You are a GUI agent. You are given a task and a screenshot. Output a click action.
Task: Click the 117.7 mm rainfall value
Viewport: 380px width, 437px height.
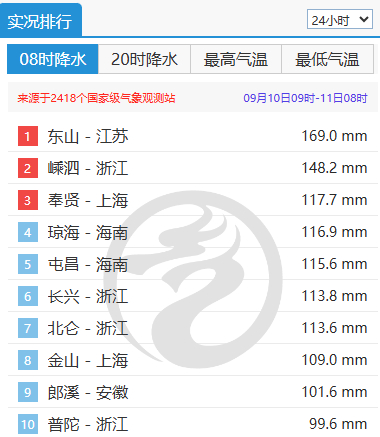(x=334, y=200)
